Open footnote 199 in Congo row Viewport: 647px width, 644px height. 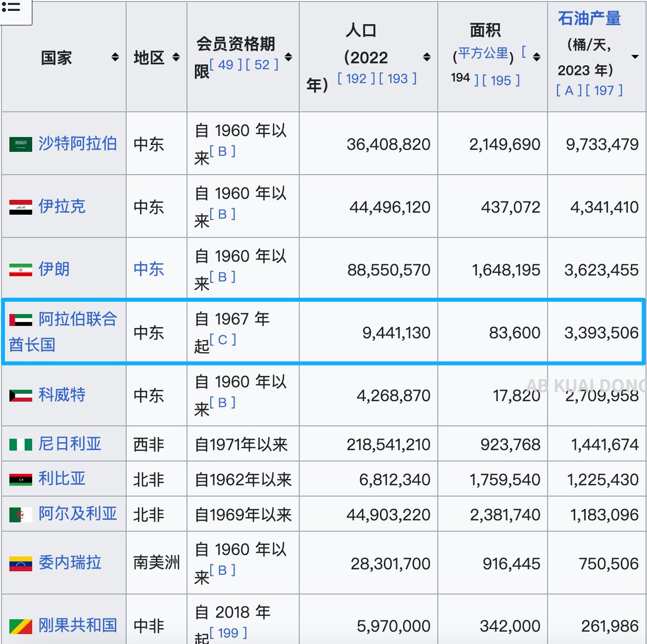tap(229, 633)
